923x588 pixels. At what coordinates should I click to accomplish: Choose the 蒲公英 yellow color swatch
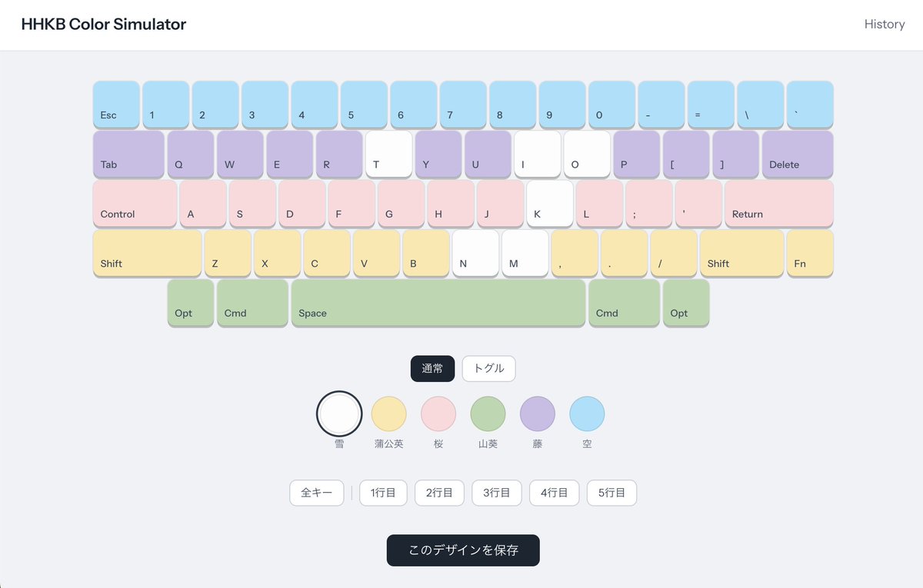tap(388, 414)
